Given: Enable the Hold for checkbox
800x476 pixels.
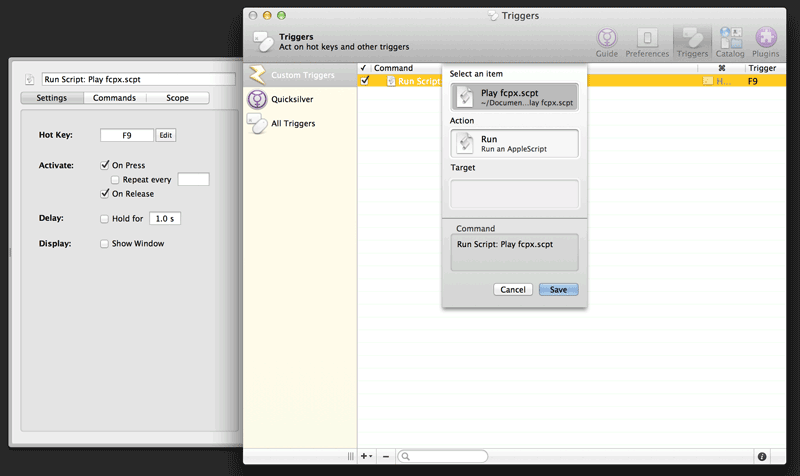Looking at the screenshot, I should pyautogui.click(x=105, y=219).
